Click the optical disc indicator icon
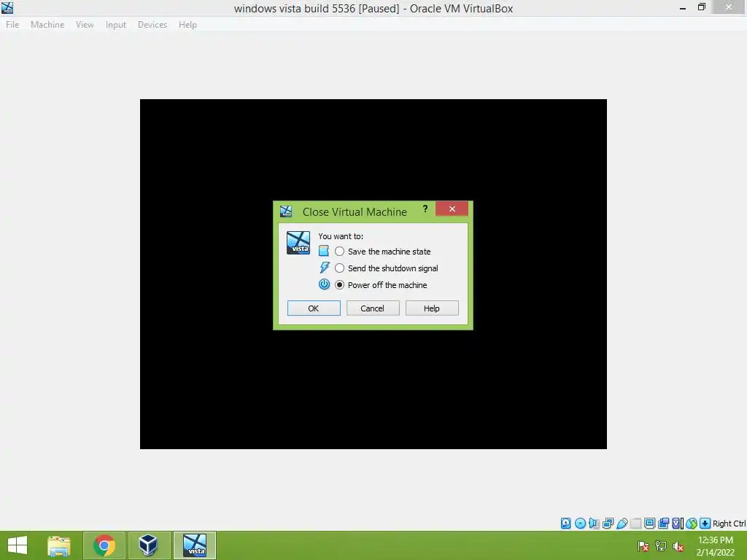 [580, 524]
